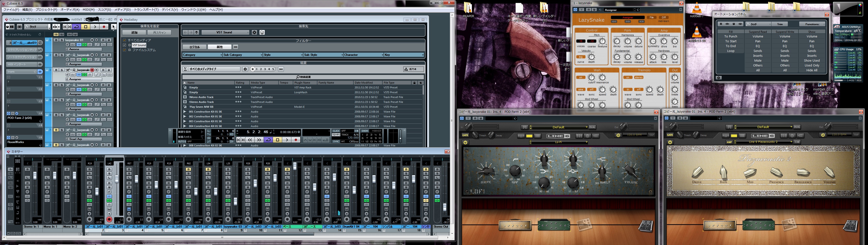The height and width of the screenshot is (245, 868).
Task: Click To Punch in the automation Fill column
Action: pyautogui.click(x=731, y=36)
